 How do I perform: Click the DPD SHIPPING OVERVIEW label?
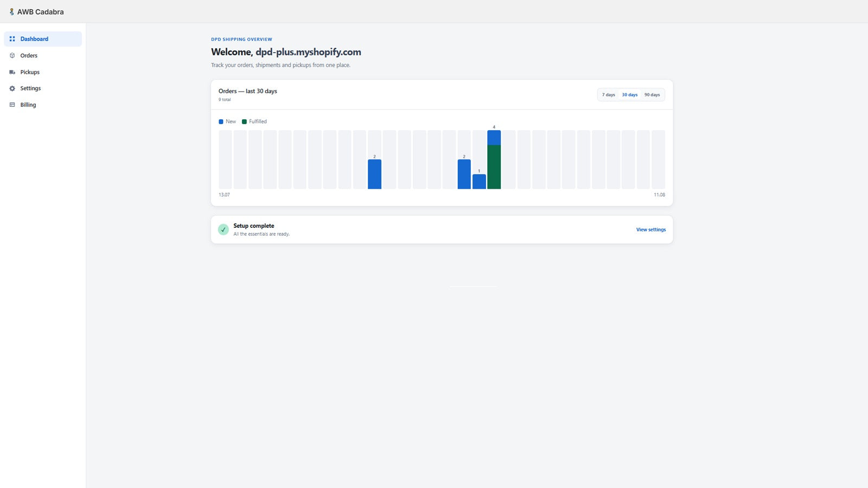241,40
